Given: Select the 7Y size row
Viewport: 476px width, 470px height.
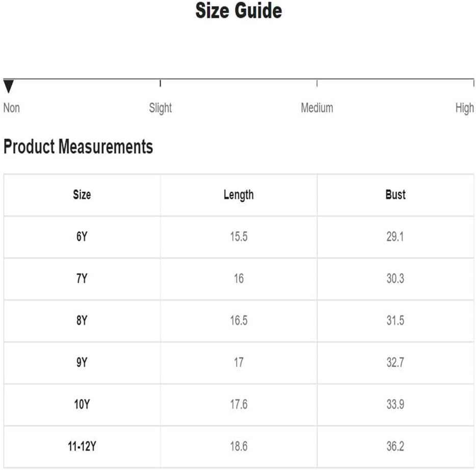Looking at the screenshot, I should [x=82, y=279].
